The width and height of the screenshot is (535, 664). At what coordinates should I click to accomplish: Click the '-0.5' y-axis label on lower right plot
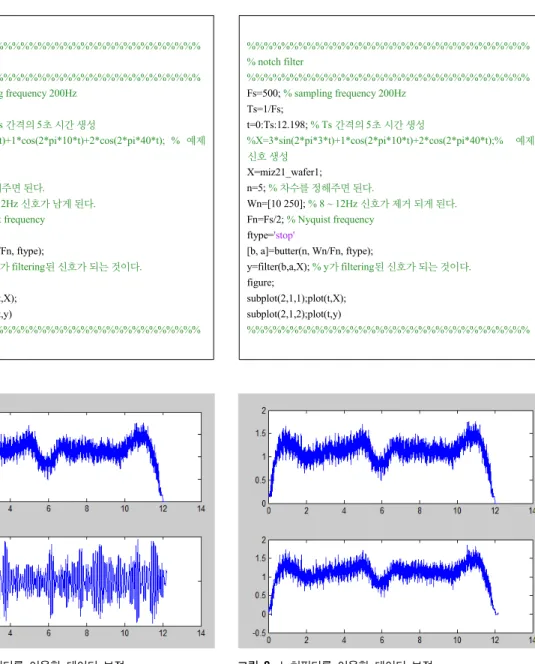pos(260,633)
